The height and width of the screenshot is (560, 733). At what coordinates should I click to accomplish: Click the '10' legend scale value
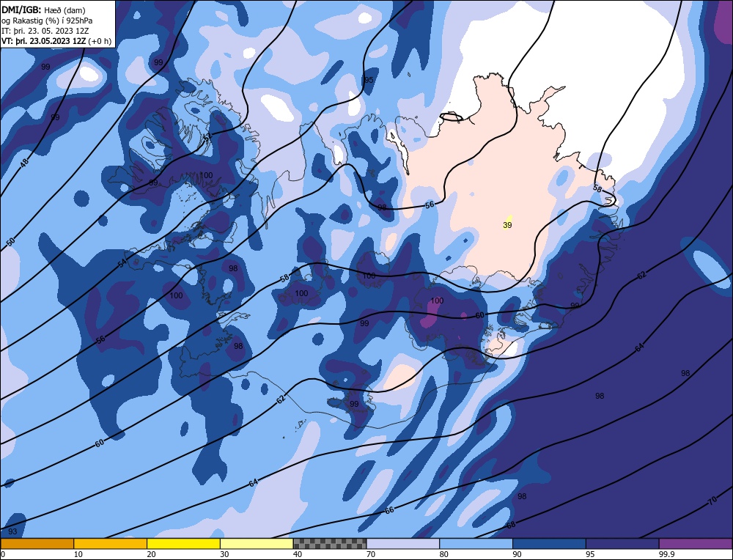78,554
